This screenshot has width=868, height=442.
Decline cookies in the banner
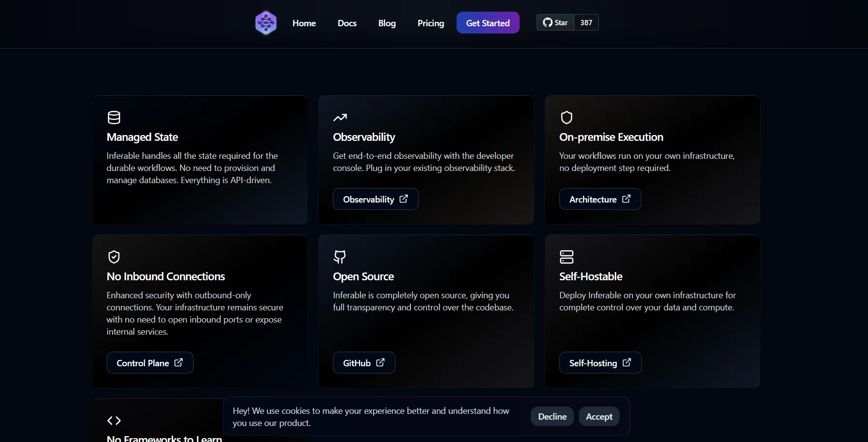pos(552,417)
